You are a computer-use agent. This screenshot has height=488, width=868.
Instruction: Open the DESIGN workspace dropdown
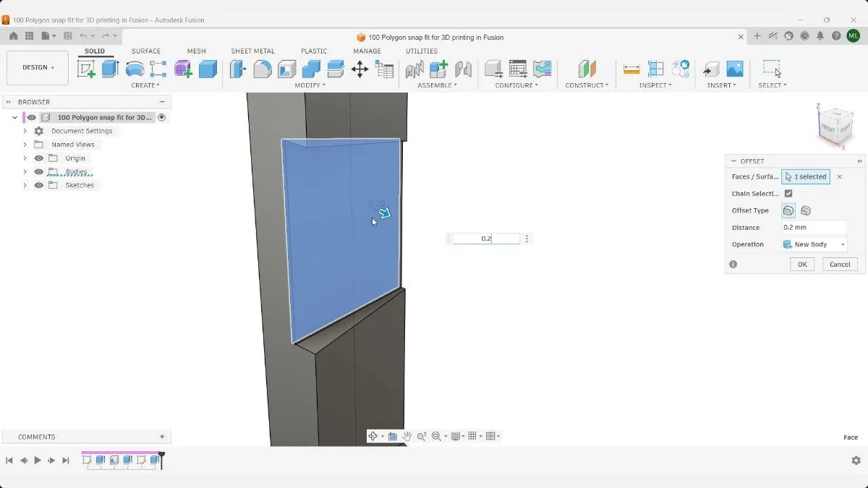(x=38, y=67)
